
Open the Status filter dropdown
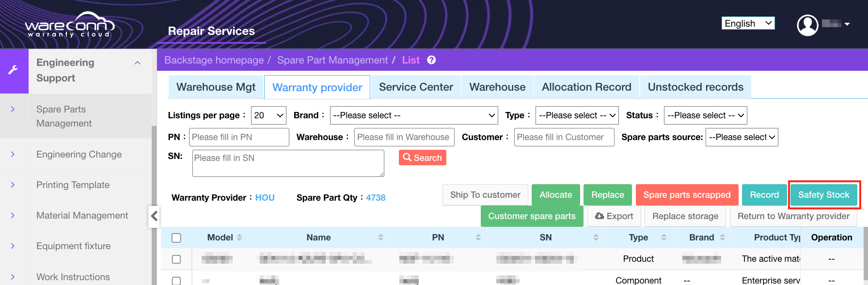[x=705, y=115]
